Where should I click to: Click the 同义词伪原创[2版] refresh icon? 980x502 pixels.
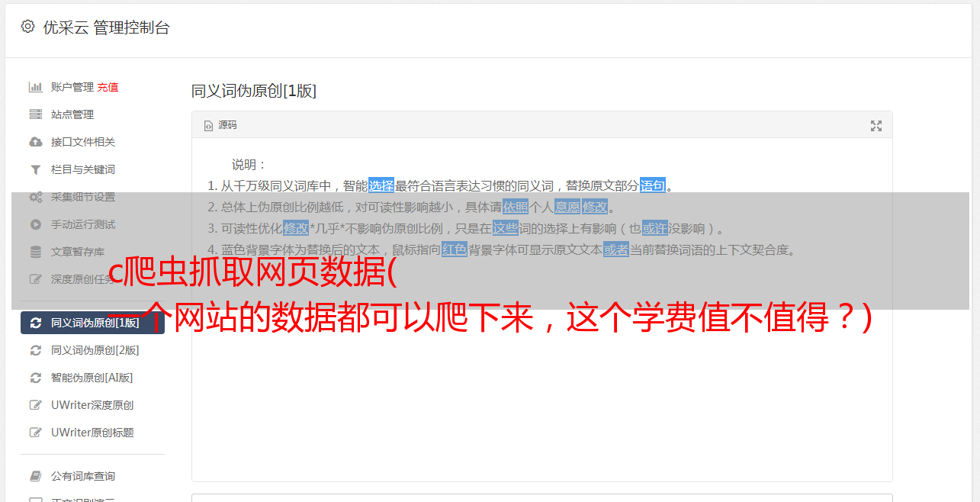(x=35, y=350)
